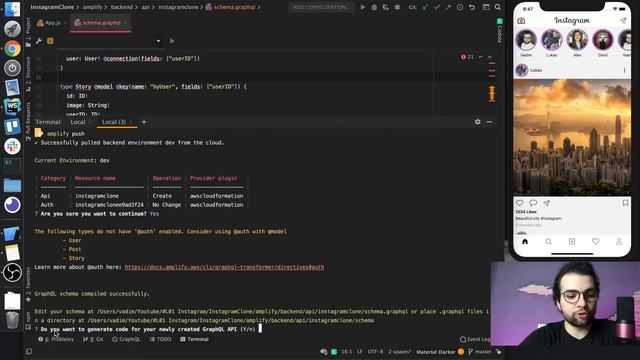This screenshot has height=360, width=640.
Task: Click the comment bubble icon under post
Action: pyautogui.click(x=533, y=203)
